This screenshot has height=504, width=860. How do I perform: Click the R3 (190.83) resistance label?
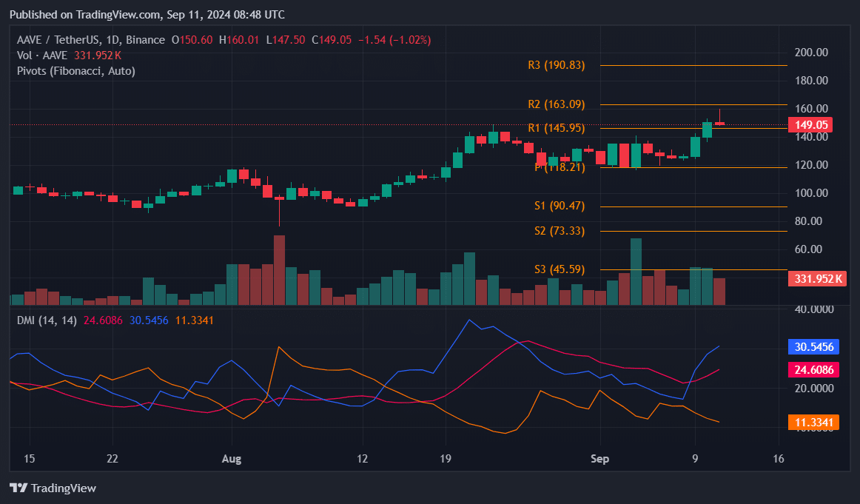556,65
